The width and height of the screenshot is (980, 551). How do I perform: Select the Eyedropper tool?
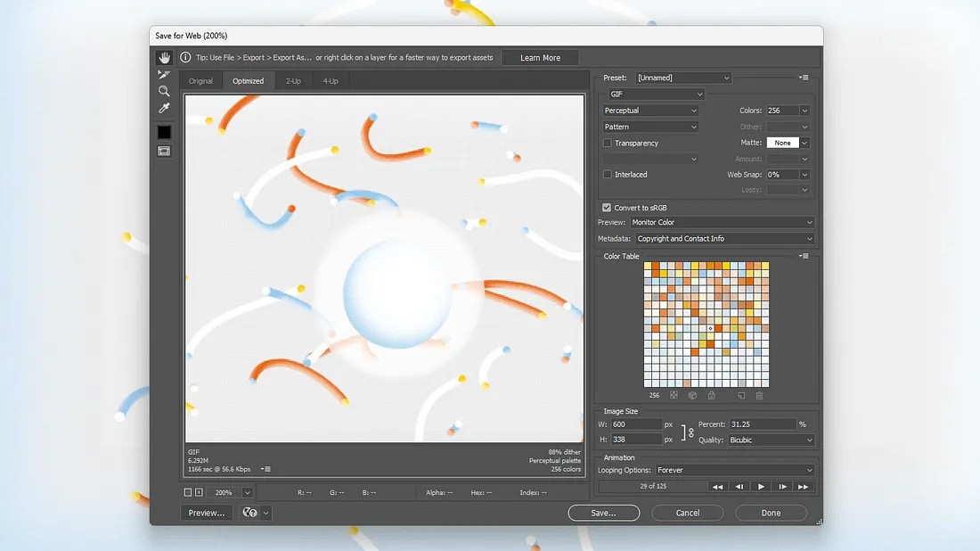pos(164,108)
